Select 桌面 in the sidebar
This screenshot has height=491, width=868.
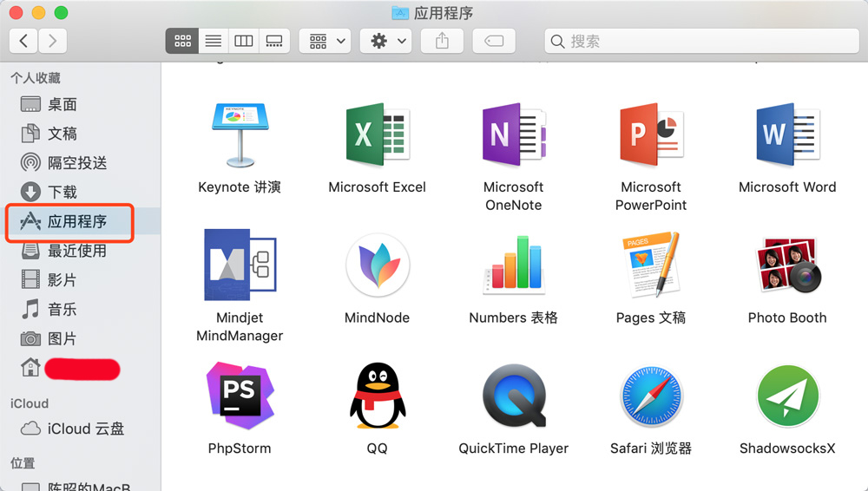[x=80, y=104]
